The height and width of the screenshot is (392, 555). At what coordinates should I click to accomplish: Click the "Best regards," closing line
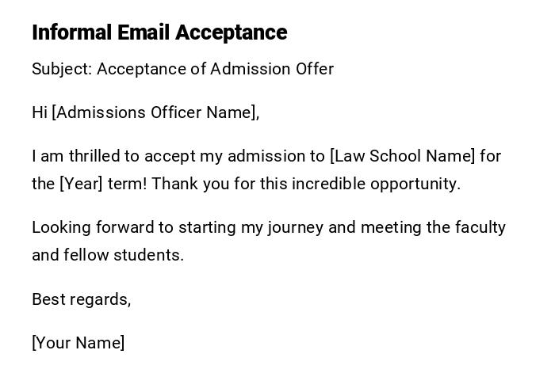click(81, 299)
